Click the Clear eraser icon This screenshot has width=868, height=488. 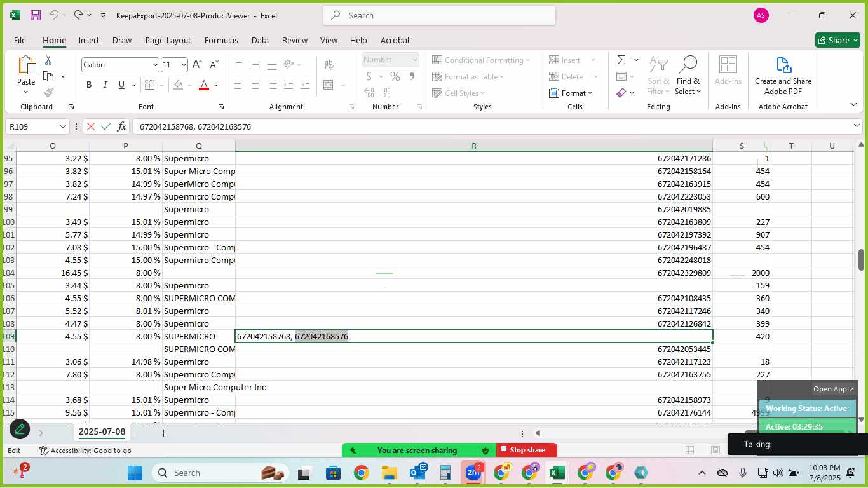coord(621,93)
